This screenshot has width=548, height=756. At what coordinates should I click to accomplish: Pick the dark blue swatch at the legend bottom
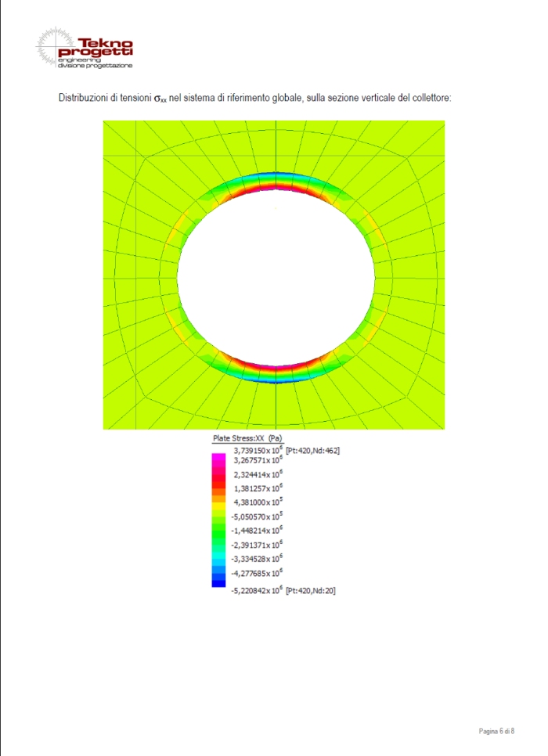[218, 581]
